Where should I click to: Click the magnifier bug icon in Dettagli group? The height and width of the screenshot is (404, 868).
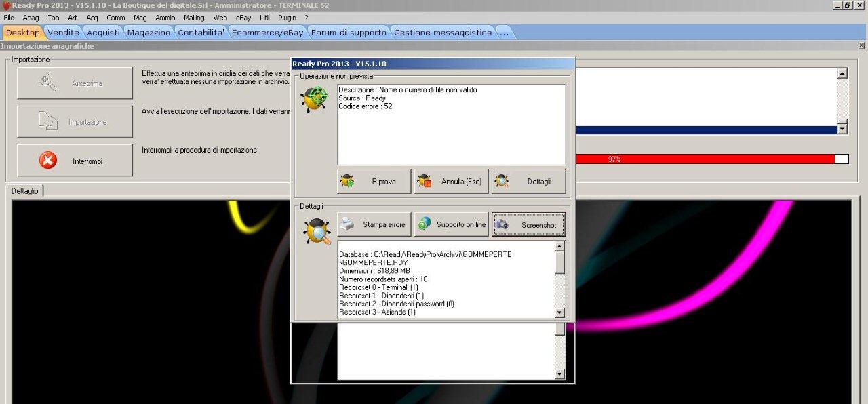coord(317,232)
